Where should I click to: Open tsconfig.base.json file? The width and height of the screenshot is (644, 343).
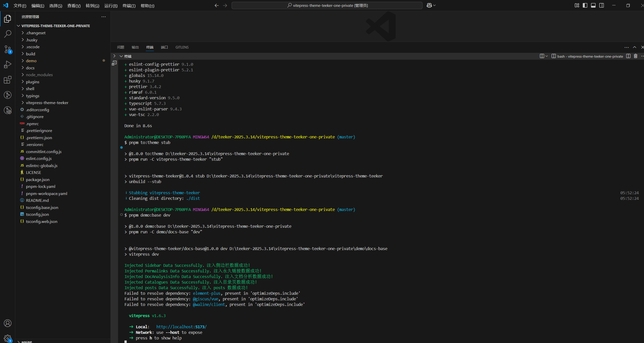[x=63, y=207]
